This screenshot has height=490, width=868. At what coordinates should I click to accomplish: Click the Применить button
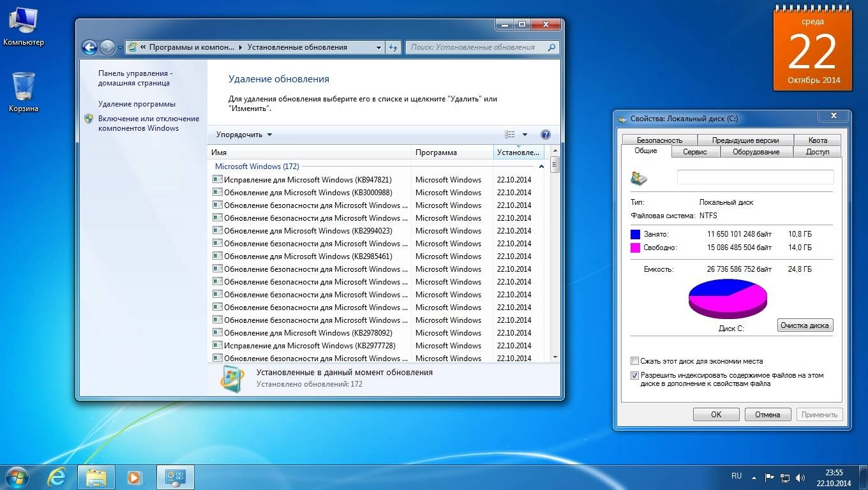pyautogui.click(x=819, y=414)
